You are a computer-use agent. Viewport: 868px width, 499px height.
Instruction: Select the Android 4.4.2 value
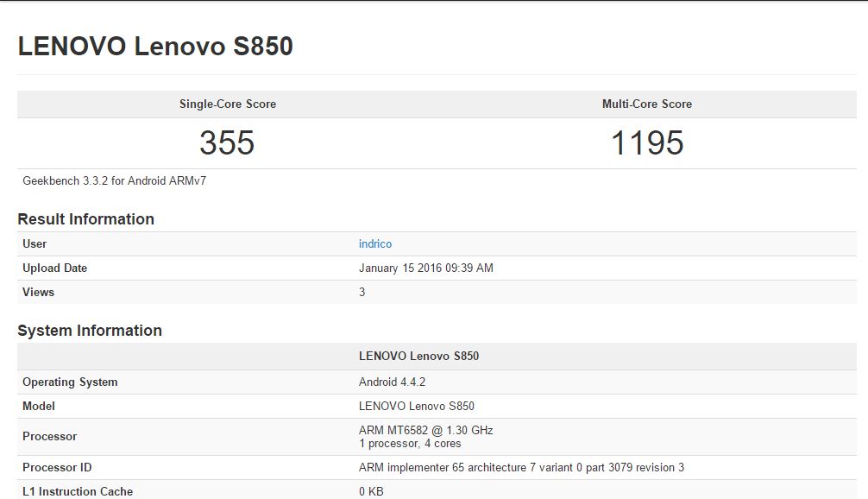(392, 382)
